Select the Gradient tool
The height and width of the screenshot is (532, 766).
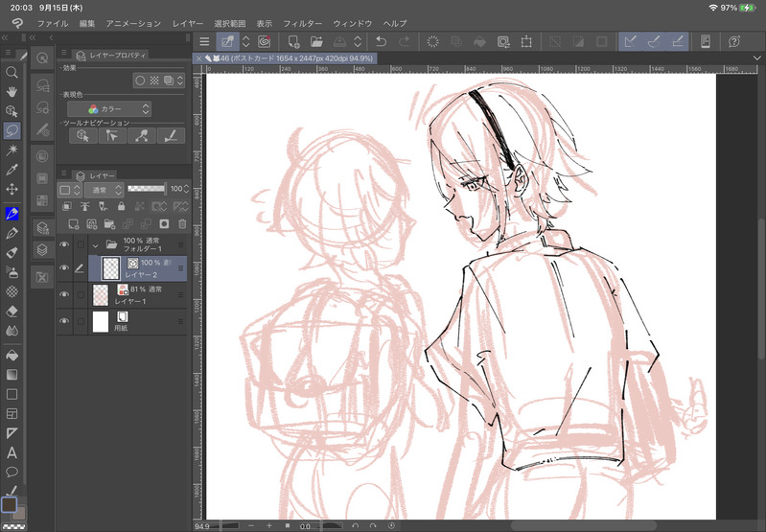coord(12,375)
